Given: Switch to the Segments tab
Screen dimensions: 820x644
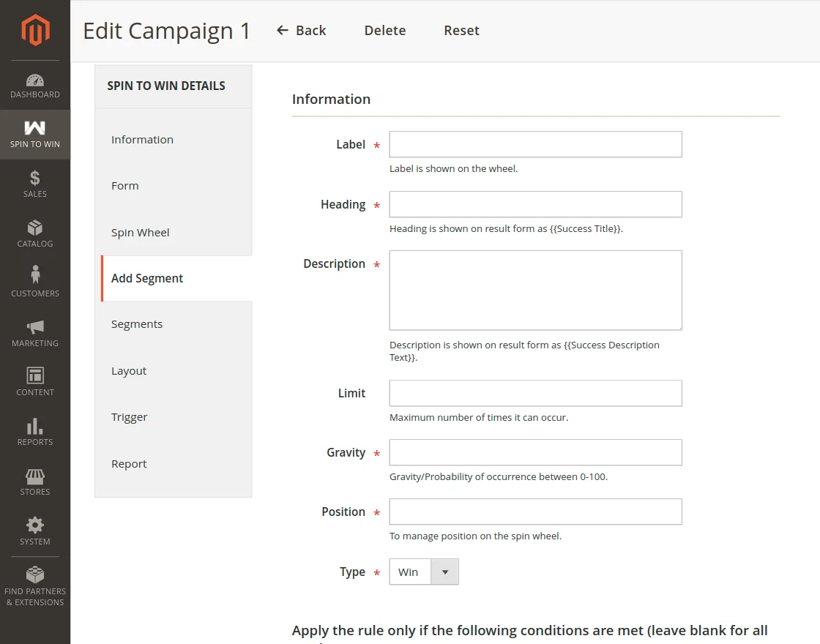Looking at the screenshot, I should click(x=137, y=324).
